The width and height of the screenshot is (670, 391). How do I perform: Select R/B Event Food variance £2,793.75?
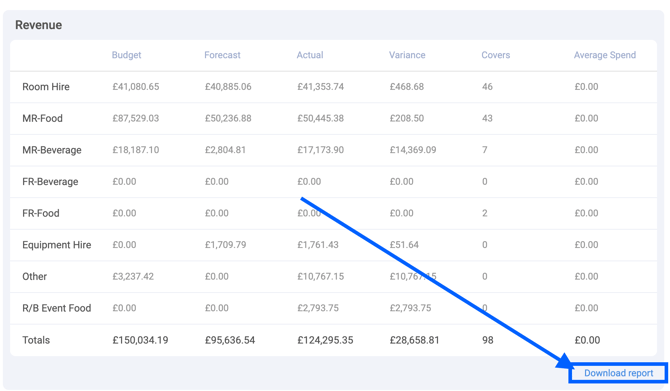[x=410, y=308]
